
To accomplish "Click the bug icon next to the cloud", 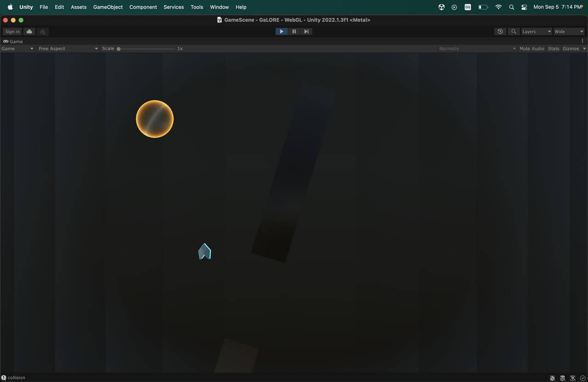I will coord(43,31).
